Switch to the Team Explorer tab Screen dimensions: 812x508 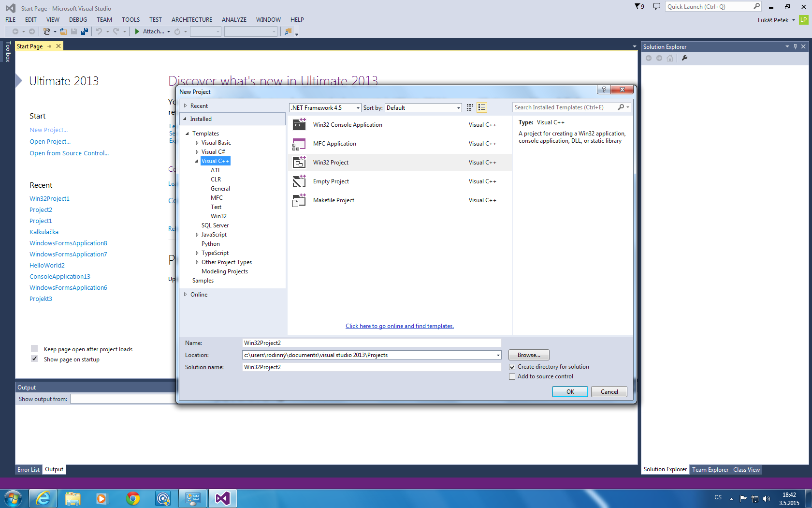point(710,469)
